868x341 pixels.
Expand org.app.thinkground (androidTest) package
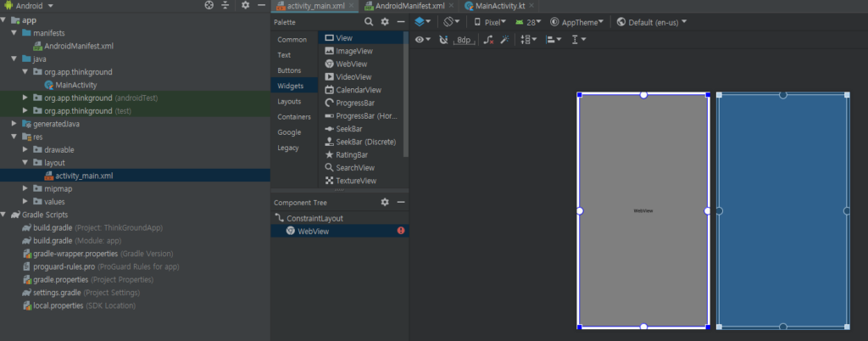(25, 98)
